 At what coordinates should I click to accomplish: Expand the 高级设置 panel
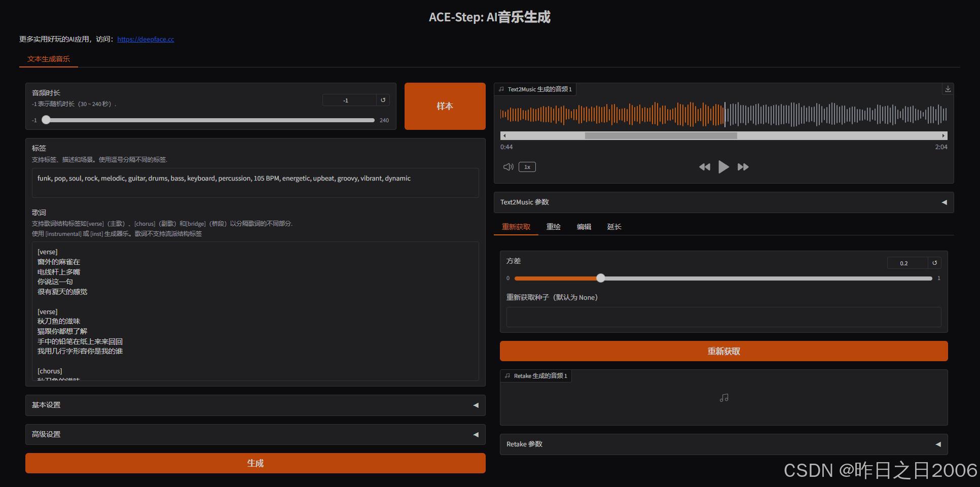[256, 434]
